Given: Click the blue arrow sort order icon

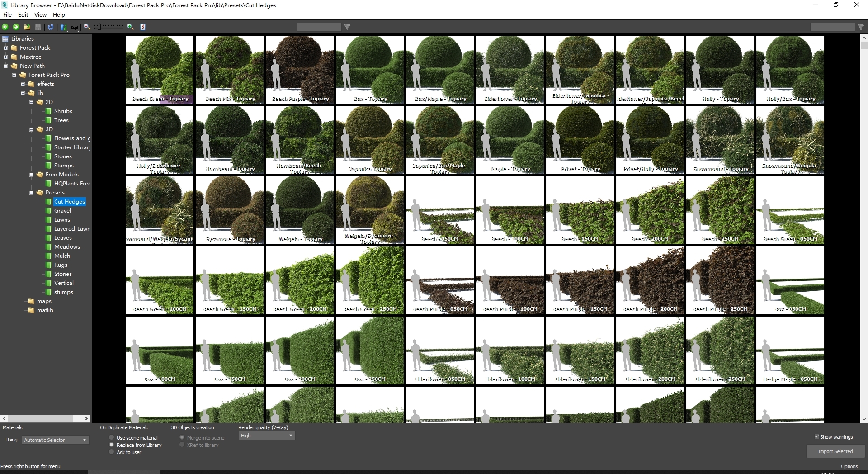Looking at the screenshot, I should [63, 27].
